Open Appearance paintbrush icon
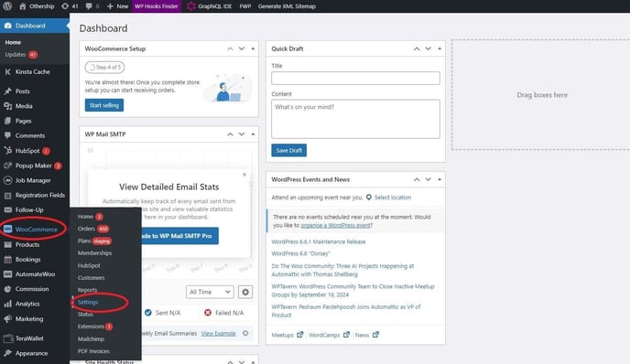 pyautogui.click(x=7, y=353)
